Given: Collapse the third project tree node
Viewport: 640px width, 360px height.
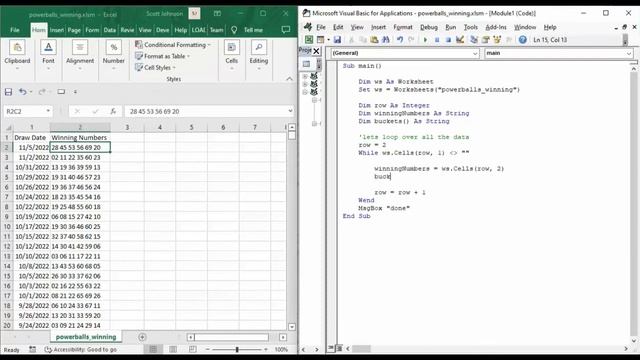Looking at the screenshot, I should [305, 92].
